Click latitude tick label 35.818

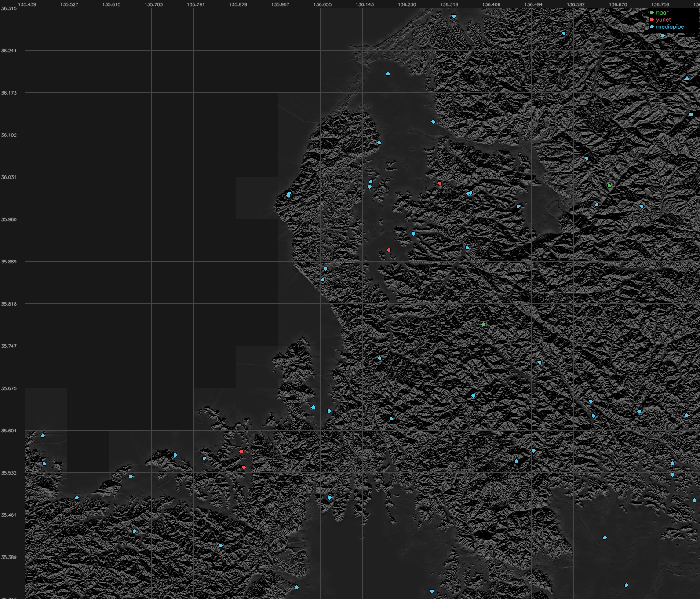pyautogui.click(x=9, y=304)
